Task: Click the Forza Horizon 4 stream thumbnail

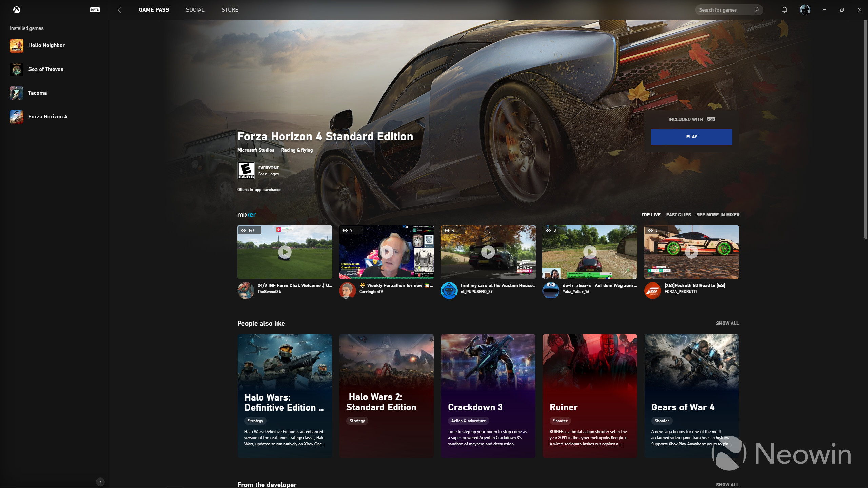Action: [x=488, y=251]
